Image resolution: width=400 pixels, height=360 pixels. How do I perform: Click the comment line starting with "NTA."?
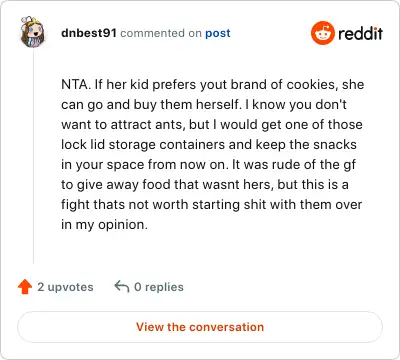coord(212,85)
